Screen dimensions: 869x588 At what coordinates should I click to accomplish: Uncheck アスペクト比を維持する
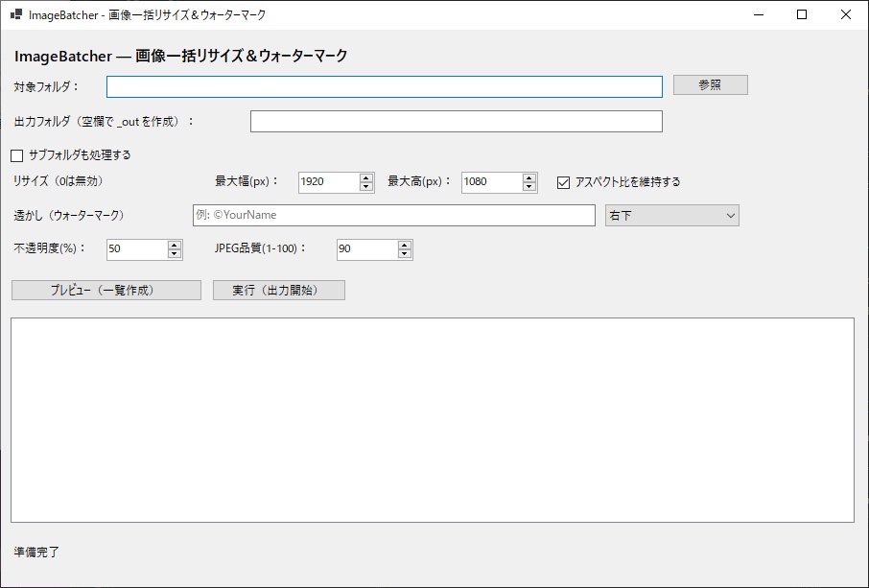click(x=563, y=181)
